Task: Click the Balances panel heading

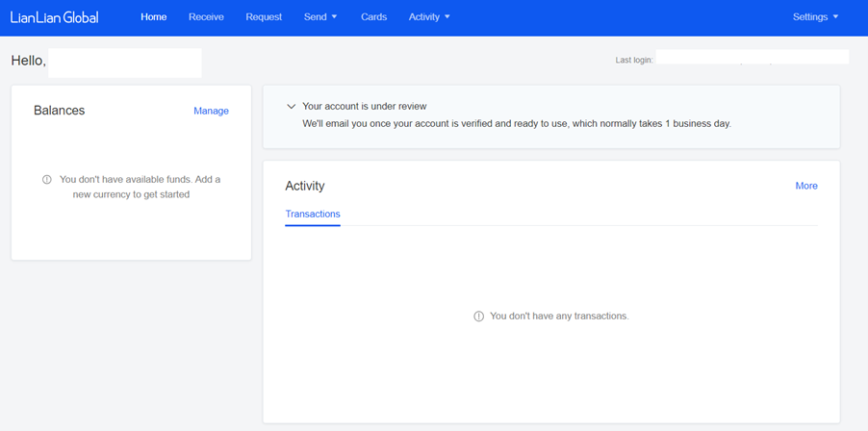Action: coord(60,111)
